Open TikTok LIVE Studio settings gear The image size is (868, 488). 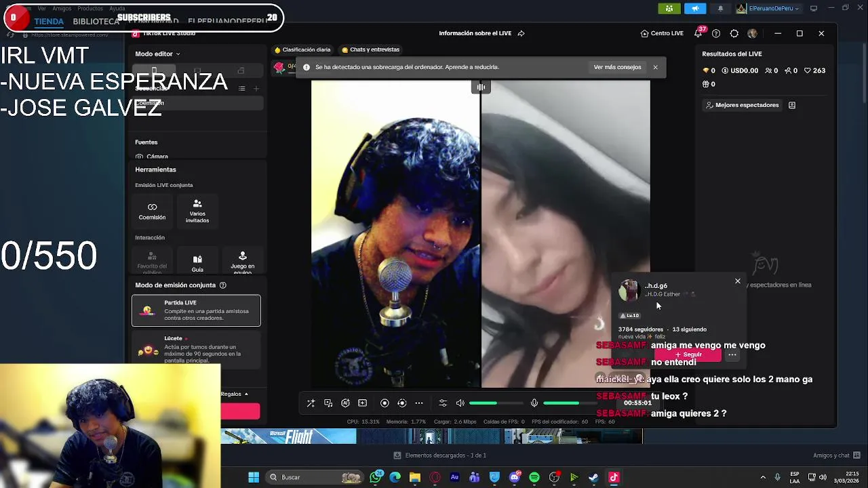point(734,33)
